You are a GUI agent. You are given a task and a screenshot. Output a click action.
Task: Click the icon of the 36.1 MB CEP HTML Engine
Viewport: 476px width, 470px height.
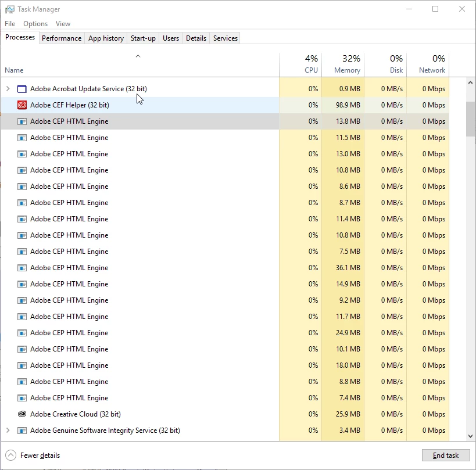[22, 268]
